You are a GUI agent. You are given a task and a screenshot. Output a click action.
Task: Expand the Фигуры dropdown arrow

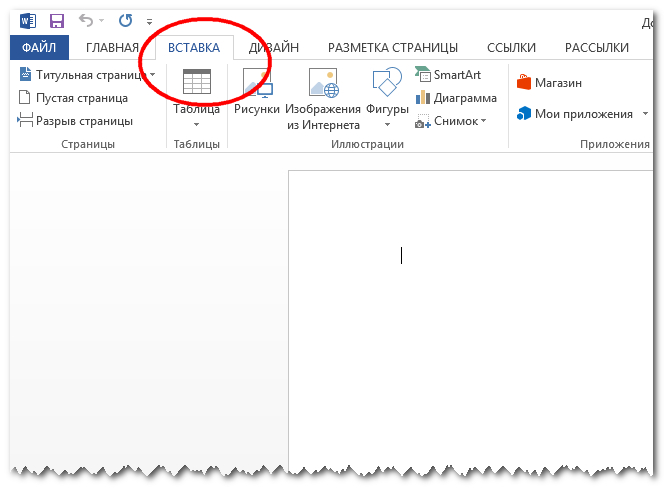coord(387,125)
